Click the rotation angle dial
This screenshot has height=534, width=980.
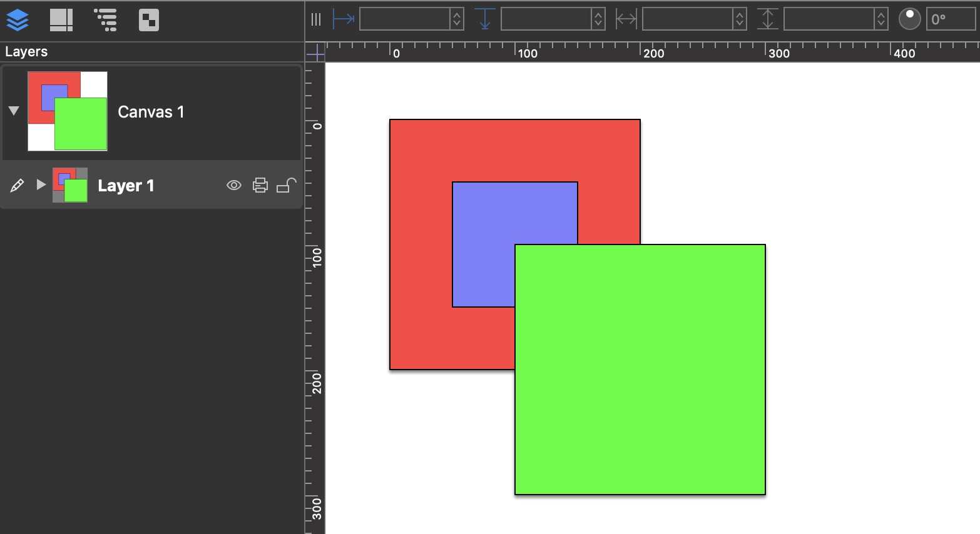pos(910,19)
